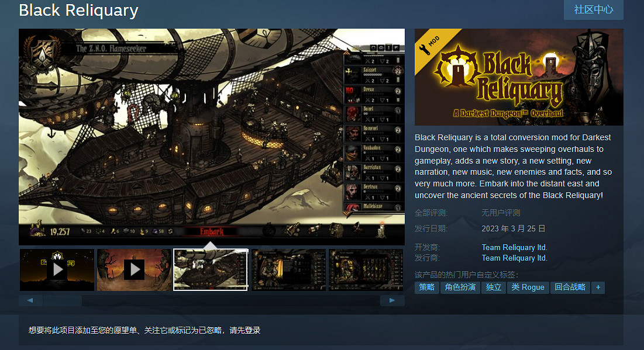Select the 类 Rogue tag

pos(528,287)
